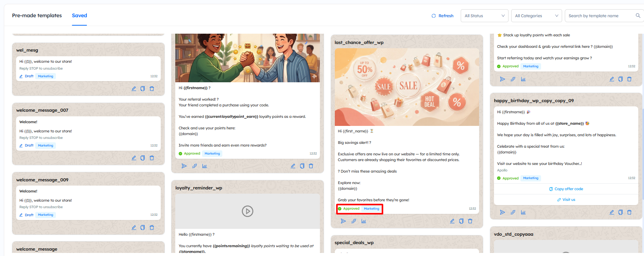Delete the happy_birthday_wp_copy_copy_09 template

629,212
